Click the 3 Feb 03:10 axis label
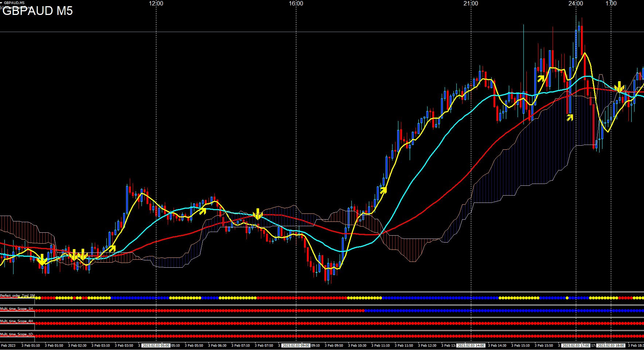This screenshot has height=350, width=644. (101, 345)
